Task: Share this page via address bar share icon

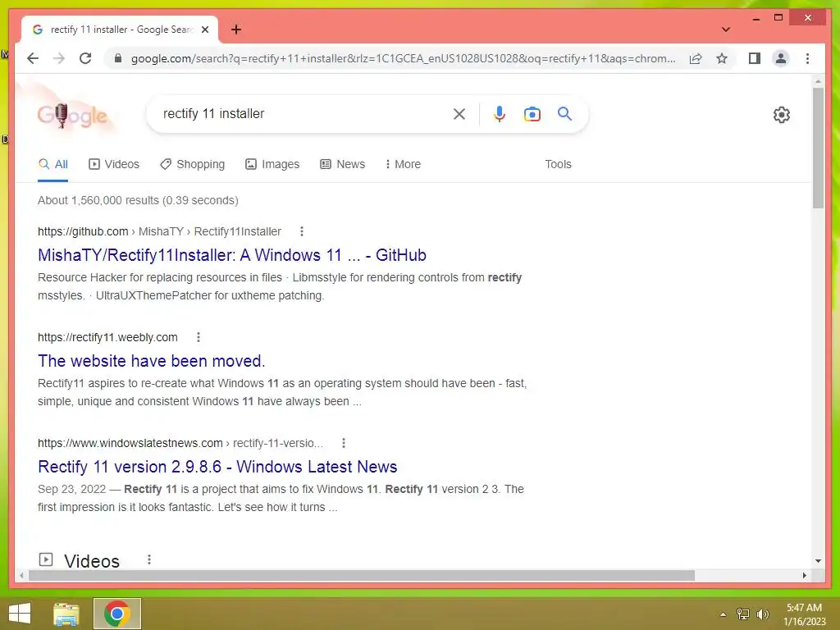Action: point(696,58)
